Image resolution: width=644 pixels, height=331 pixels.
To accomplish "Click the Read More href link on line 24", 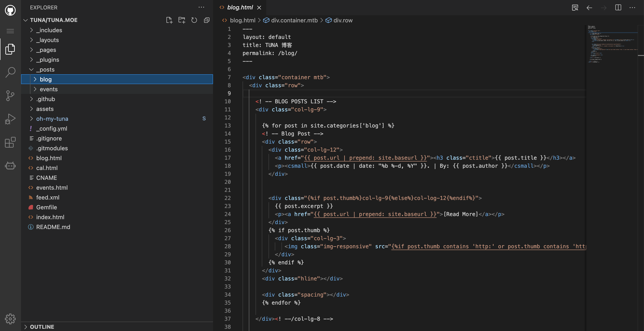I will 375,214.
